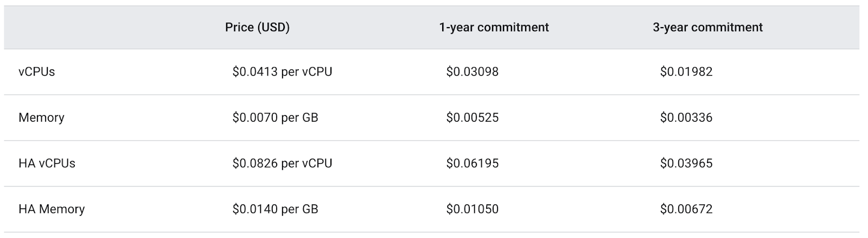Image resolution: width=868 pixels, height=238 pixels.
Task: Click the Memory row label
Action: pyautogui.click(x=41, y=117)
